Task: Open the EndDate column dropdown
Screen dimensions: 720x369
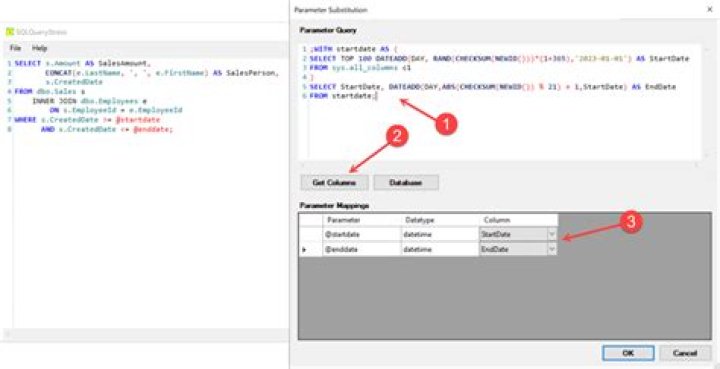Action: tap(552, 249)
